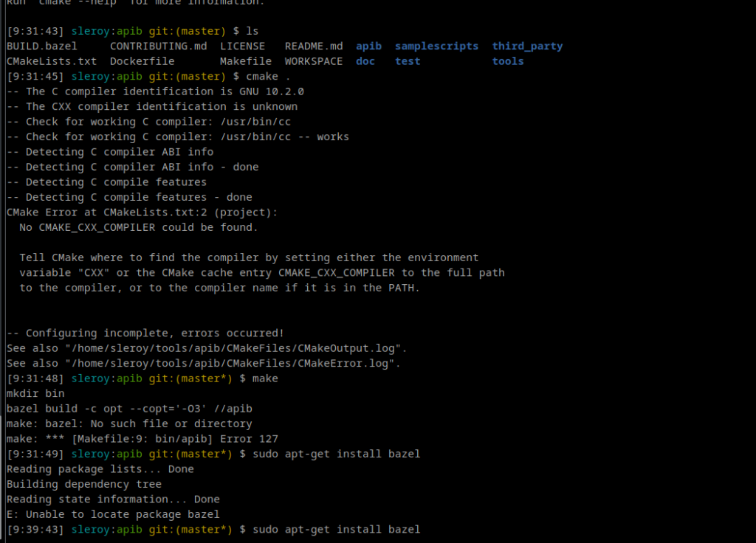Image resolution: width=756 pixels, height=543 pixels.
Task: Click BUILD.bazel in the file listing
Action: [41, 46]
